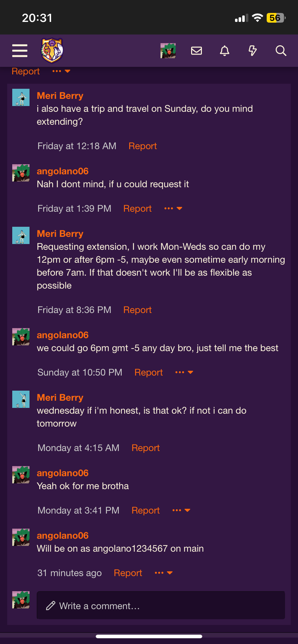Open the inbox envelope icon
The width and height of the screenshot is (298, 644).
coord(197,51)
